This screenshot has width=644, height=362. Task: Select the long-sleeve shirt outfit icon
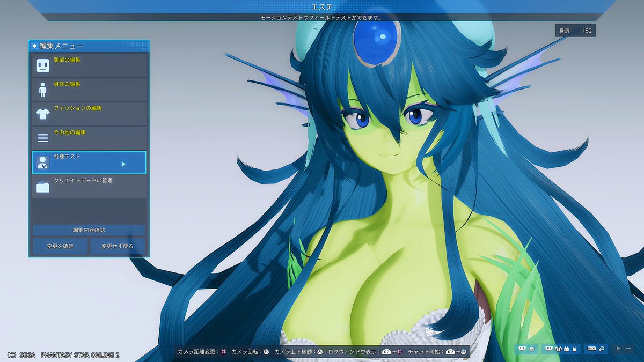(x=567, y=349)
